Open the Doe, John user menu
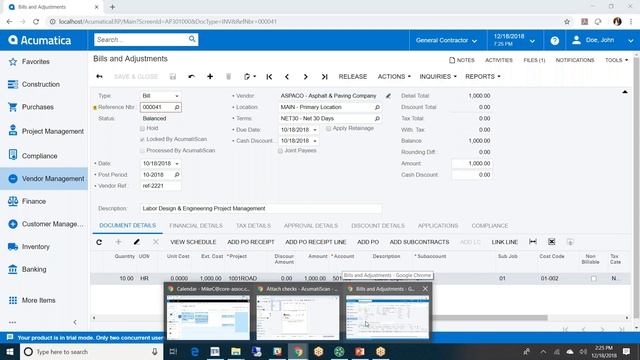The height and width of the screenshot is (360, 640). click(602, 40)
